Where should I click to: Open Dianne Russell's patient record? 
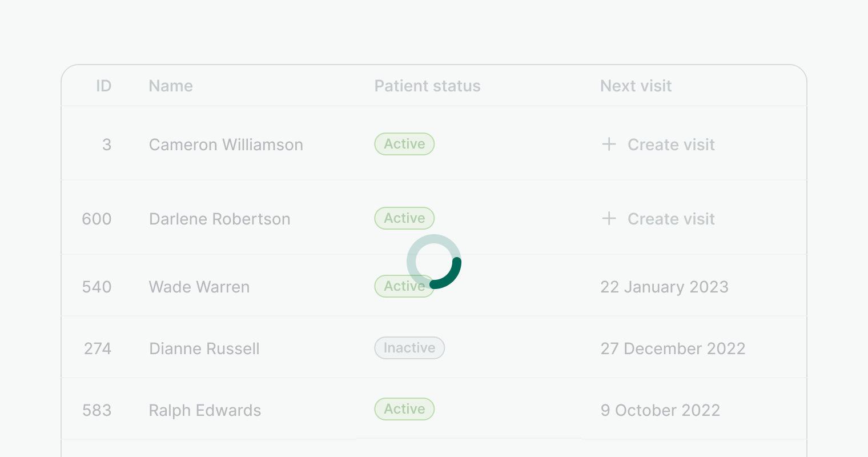(x=204, y=348)
